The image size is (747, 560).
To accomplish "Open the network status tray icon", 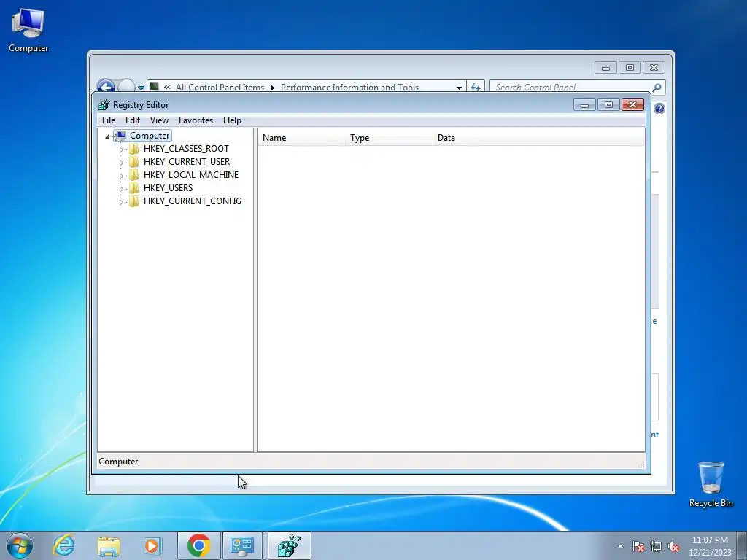I will pyautogui.click(x=656, y=546).
